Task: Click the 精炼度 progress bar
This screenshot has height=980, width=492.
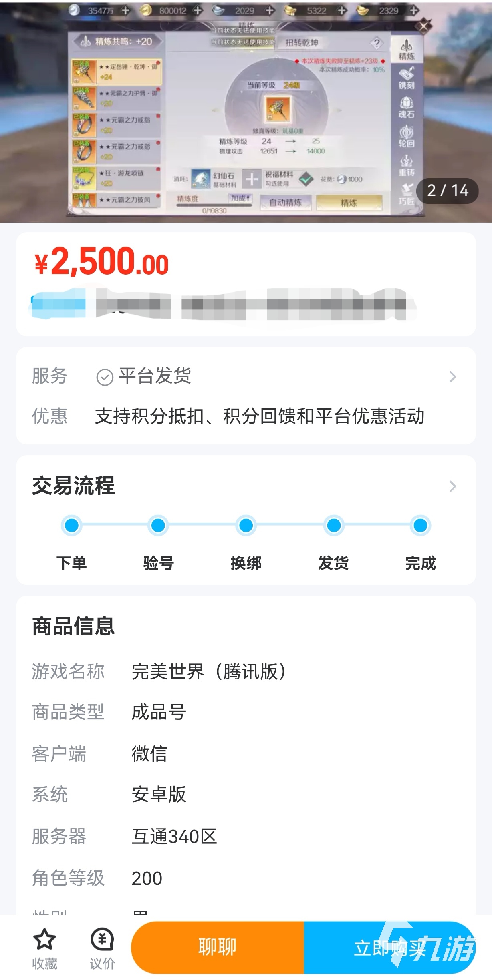Action: 214,205
